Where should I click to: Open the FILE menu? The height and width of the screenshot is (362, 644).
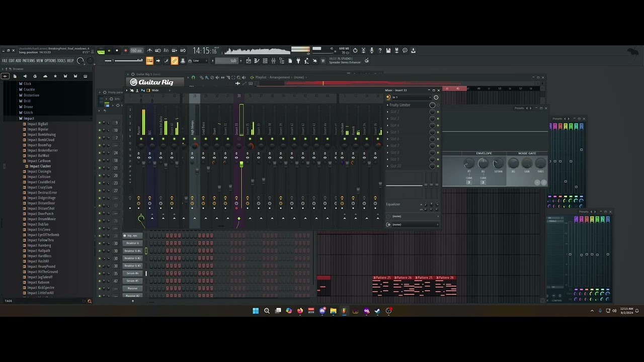click(5, 61)
